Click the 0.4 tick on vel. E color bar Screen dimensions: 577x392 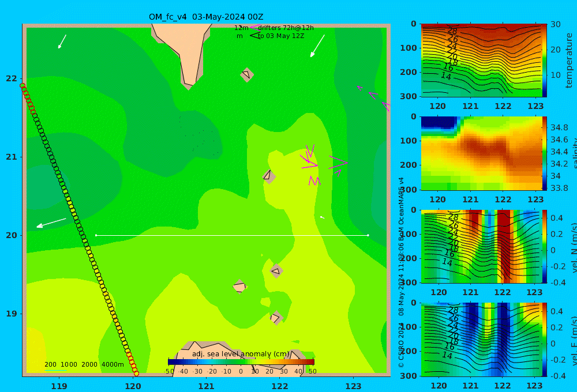pyautogui.click(x=557, y=311)
